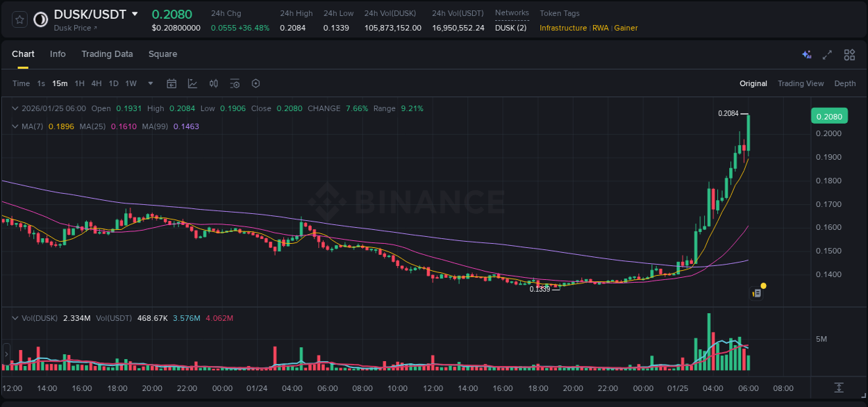This screenshot has height=407, width=868.
Task: Click the AI assistant sparkle icon
Action: (806, 54)
